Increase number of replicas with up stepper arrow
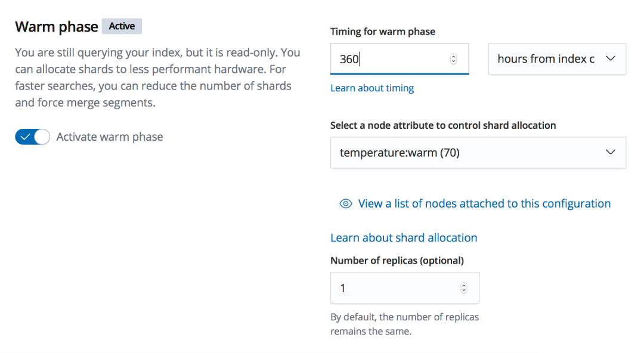 point(464,286)
